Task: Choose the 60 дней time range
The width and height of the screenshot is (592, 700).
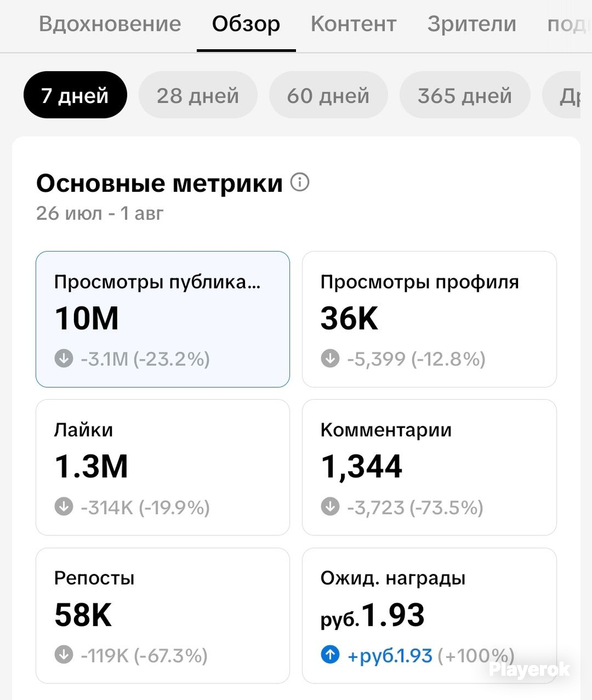Action: coord(329,95)
